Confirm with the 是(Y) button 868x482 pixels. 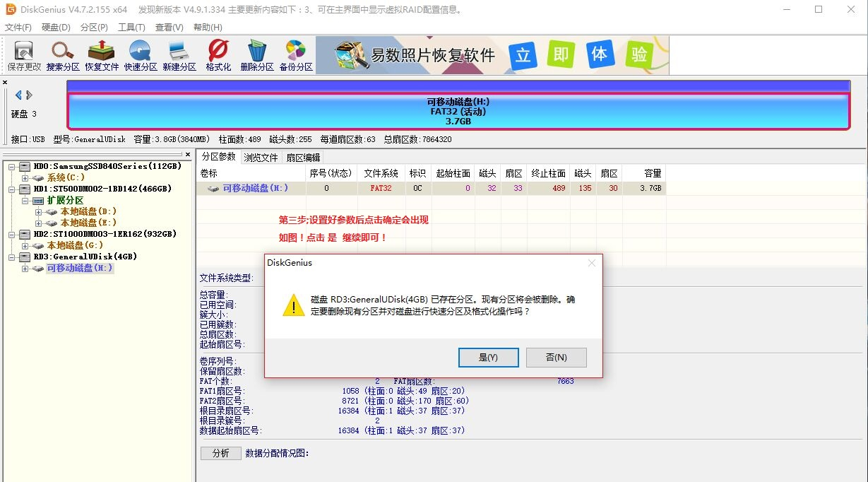pyautogui.click(x=489, y=358)
